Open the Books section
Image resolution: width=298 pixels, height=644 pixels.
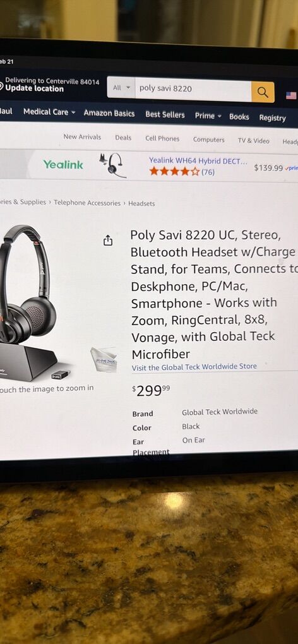click(x=239, y=117)
